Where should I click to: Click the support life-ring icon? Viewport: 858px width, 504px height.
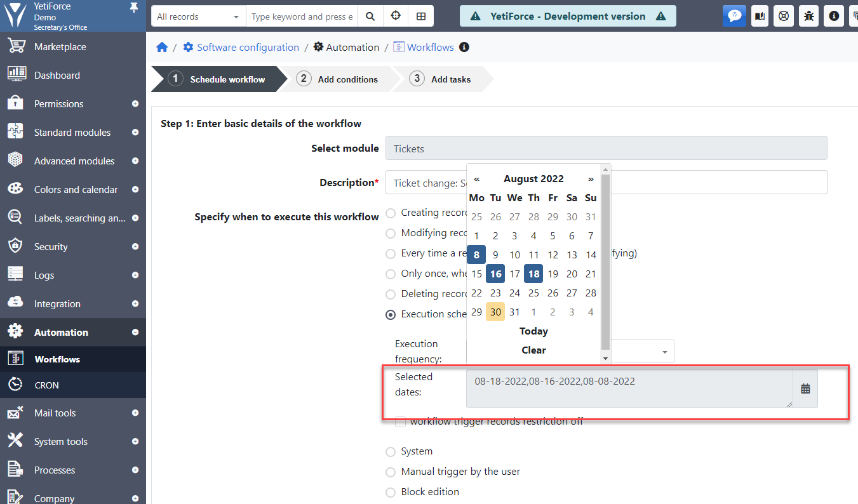coord(783,16)
